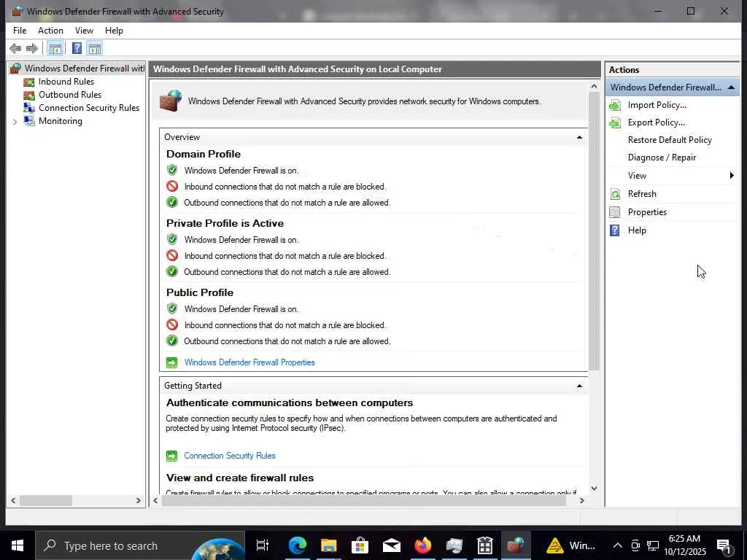Click the center pane vertical scrollbar thumb
Image resolution: width=747 pixels, height=560 pixels.
[594, 230]
